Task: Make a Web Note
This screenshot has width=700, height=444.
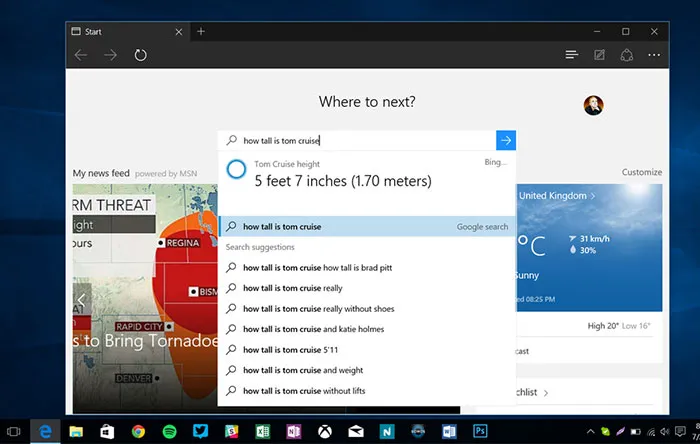Action: coord(599,55)
